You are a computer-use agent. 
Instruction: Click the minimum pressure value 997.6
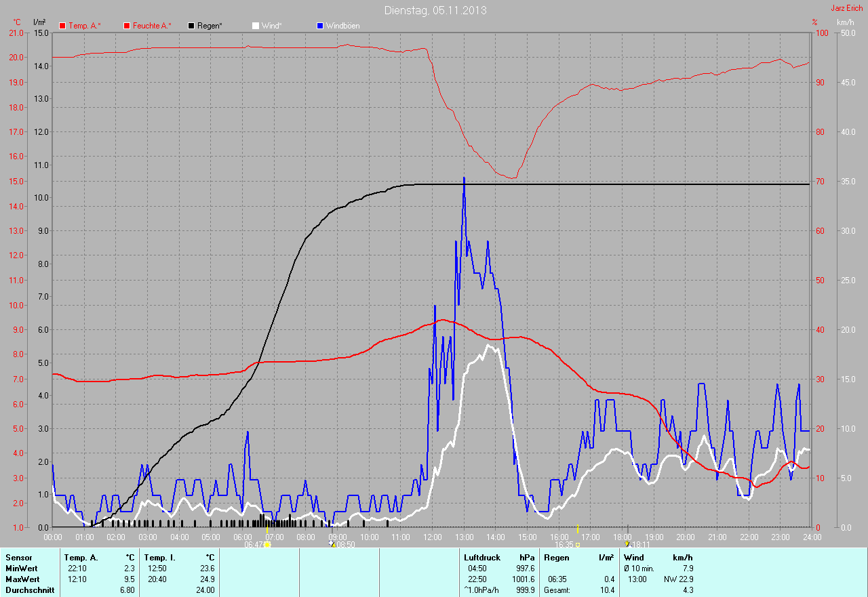(x=526, y=569)
